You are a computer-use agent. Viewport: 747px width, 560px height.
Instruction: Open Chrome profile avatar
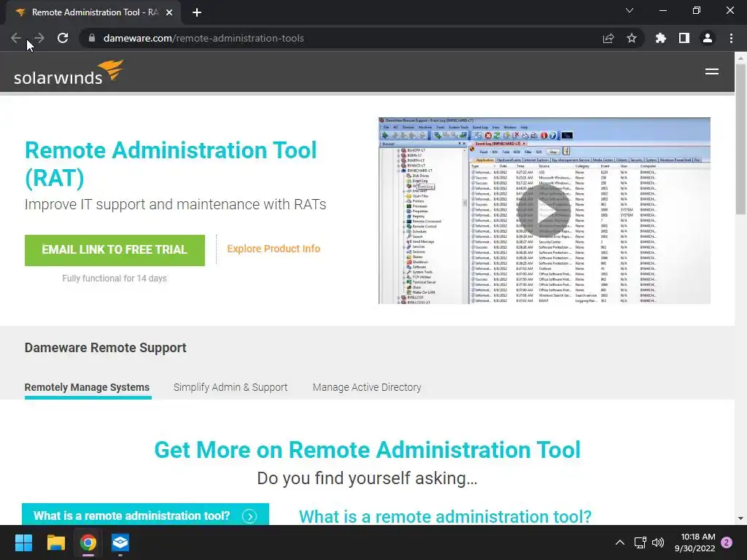tap(708, 38)
